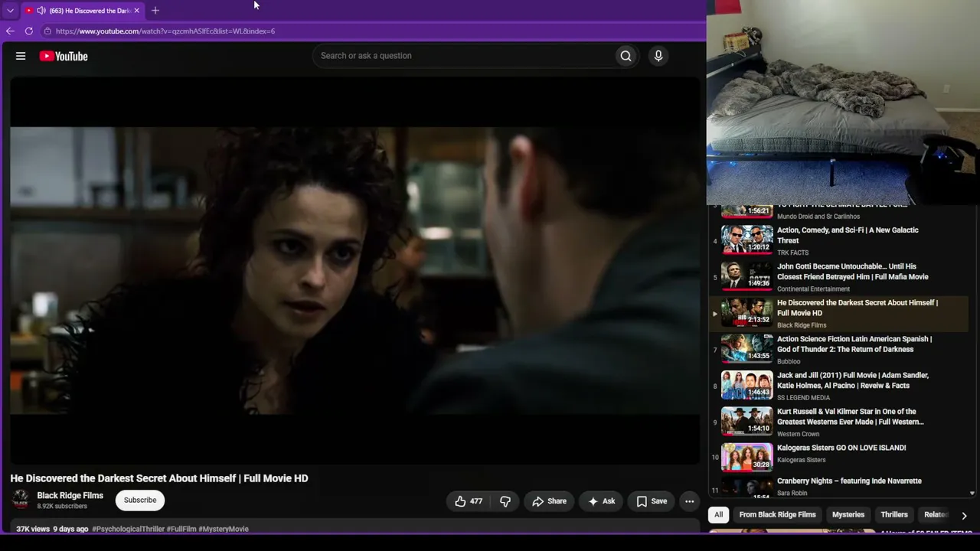Image resolution: width=980 pixels, height=551 pixels.
Task: Open the #MysteryMovie hashtag
Action: coord(224,529)
